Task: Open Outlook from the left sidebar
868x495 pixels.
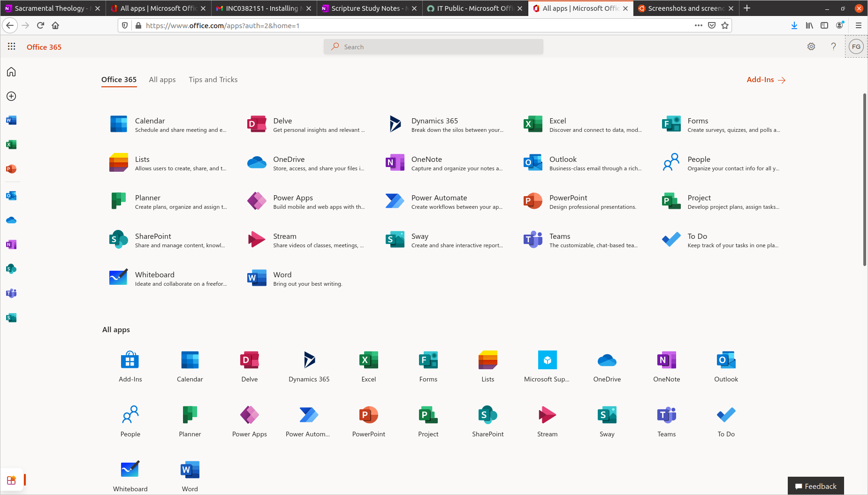Action: (11, 196)
